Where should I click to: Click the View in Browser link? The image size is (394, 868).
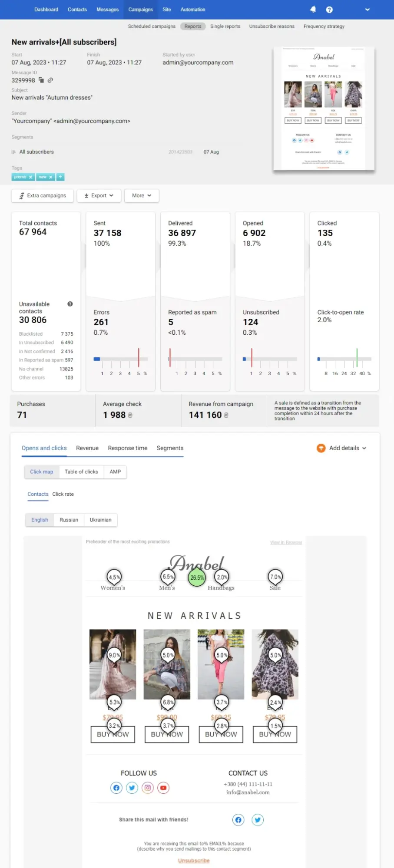point(286,542)
